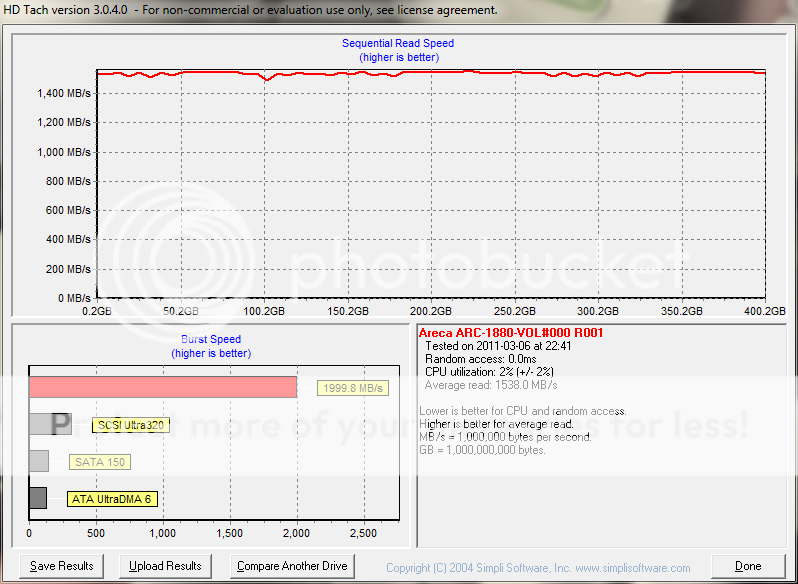
Task: Click the Save Results button
Action: pyautogui.click(x=62, y=566)
